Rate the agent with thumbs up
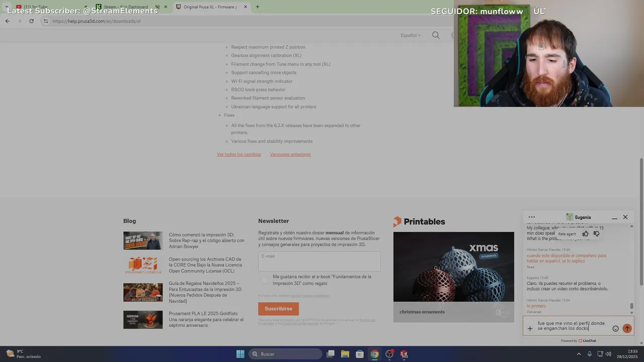The image size is (644, 362). (585, 234)
